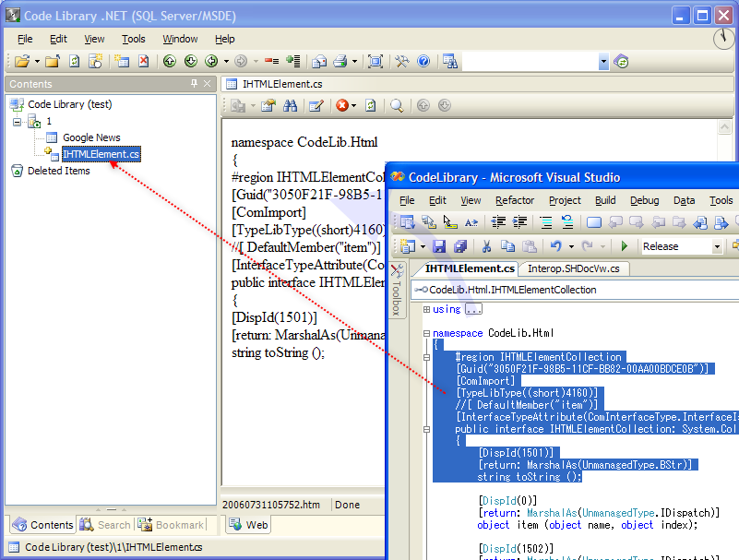Click the refresh icon right of search box
Image resolution: width=739 pixels, height=560 pixels.
[x=621, y=61]
